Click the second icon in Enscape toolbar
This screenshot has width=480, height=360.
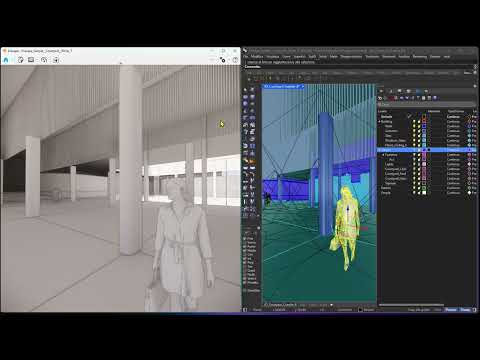click(x=20, y=60)
